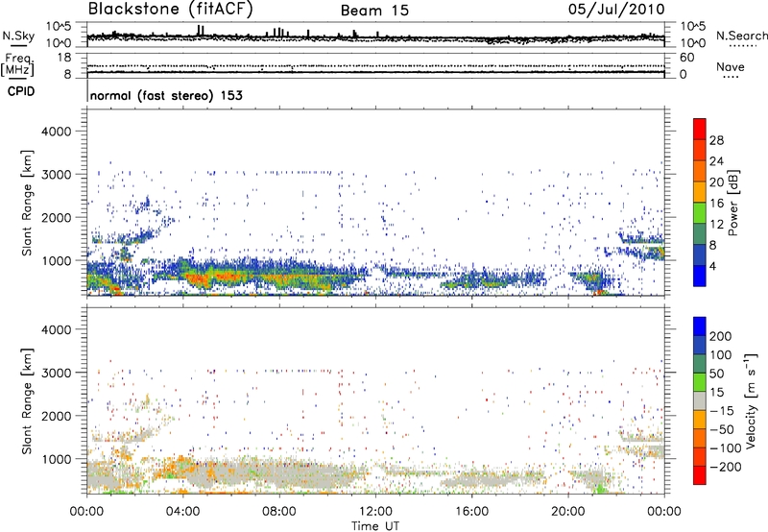This screenshot has height=532, width=768.
Task: Pick the teal Power segment between 8 and 12
Action: click(700, 234)
